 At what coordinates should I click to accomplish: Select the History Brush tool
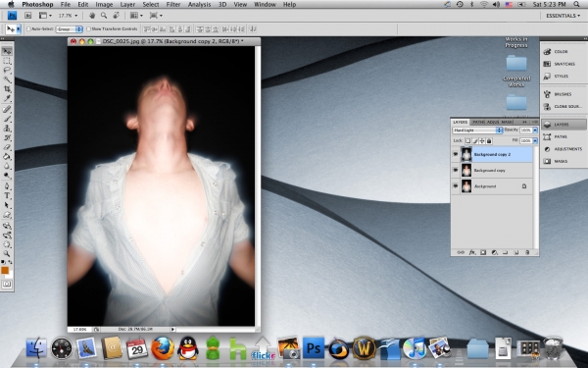[x=7, y=137]
